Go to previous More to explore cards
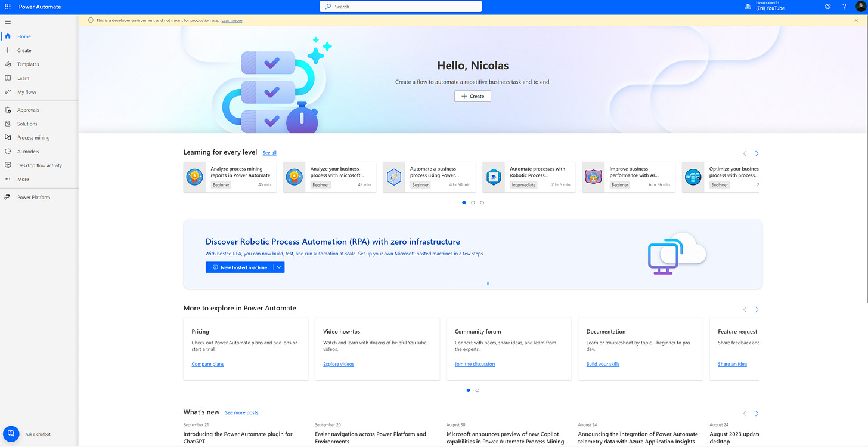 745,309
